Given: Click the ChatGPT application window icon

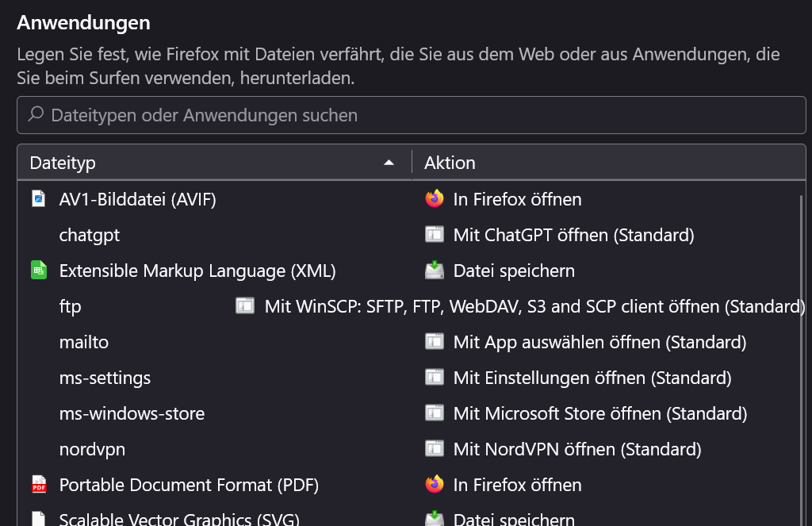Looking at the screenshot, I should pyautogui.click(x=435, y=235).
